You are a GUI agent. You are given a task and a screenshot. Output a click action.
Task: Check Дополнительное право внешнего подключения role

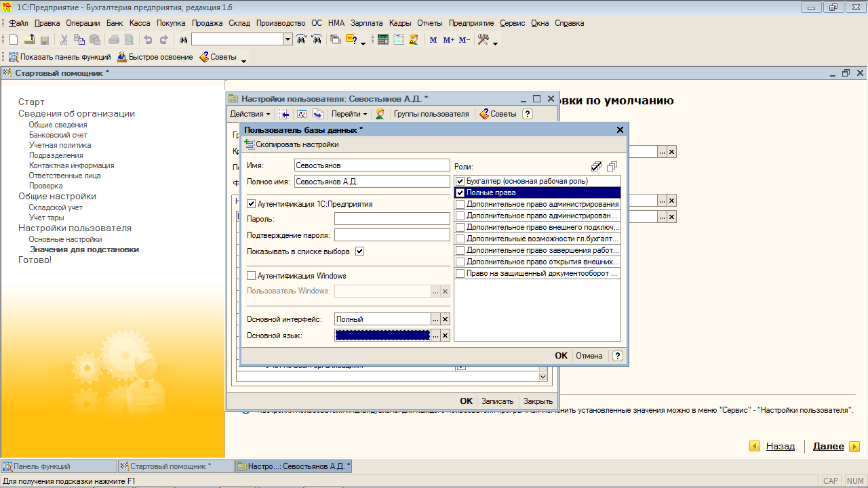click(x=460, y=227)
